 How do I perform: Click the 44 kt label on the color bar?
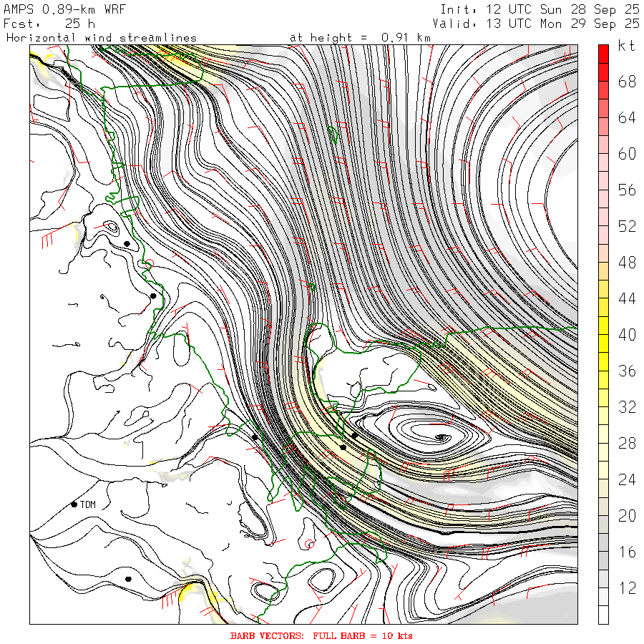627,298
